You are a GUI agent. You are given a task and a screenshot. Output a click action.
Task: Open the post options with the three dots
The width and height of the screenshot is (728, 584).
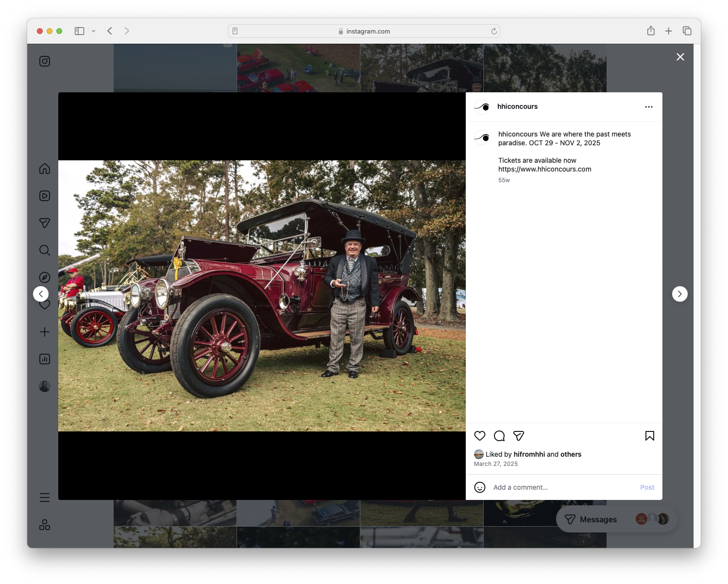click(x=649, y=106)
